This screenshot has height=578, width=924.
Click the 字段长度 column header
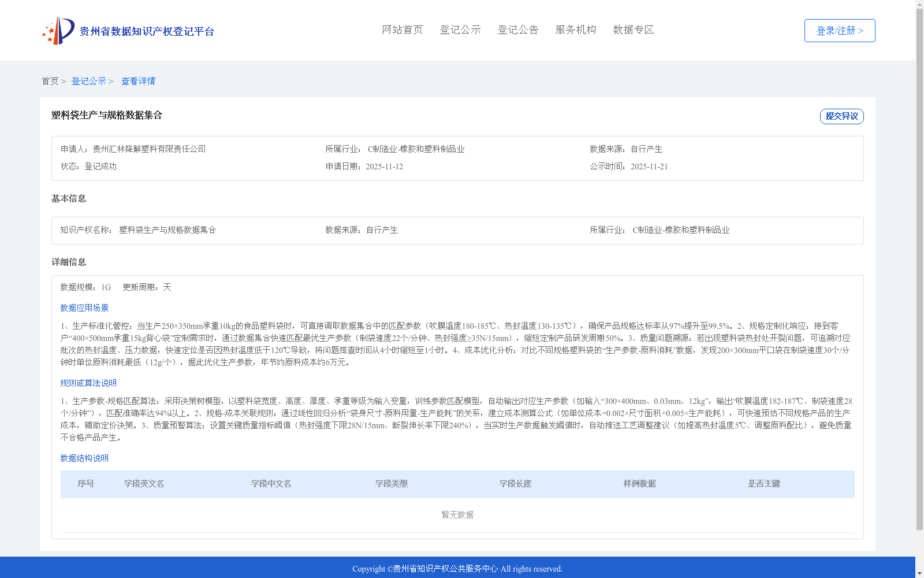point(516,484)
